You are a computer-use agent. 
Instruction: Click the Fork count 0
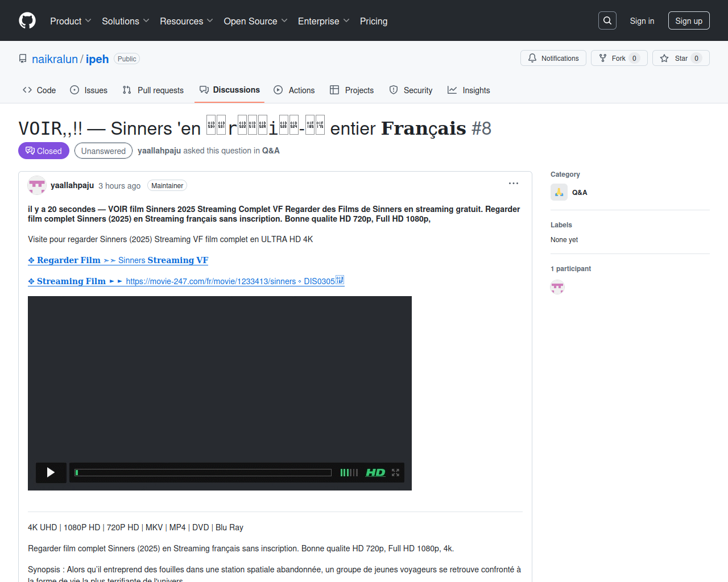634,59
